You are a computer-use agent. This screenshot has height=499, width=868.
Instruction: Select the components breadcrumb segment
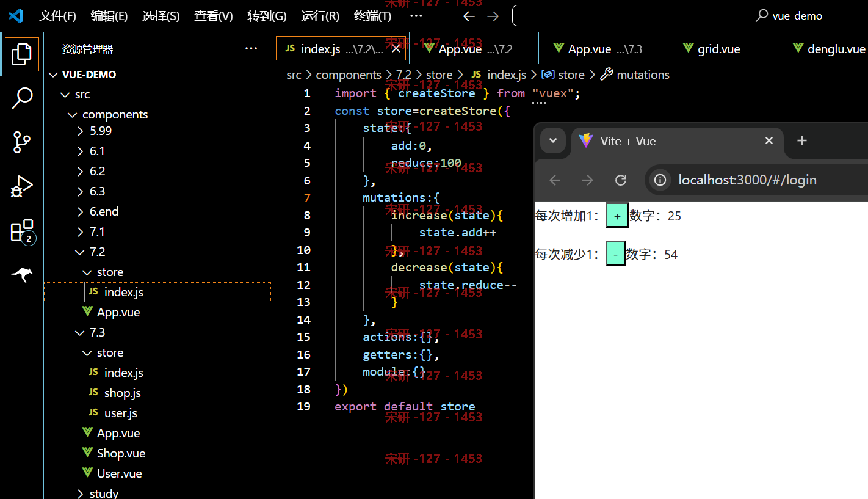pos(349,75)
